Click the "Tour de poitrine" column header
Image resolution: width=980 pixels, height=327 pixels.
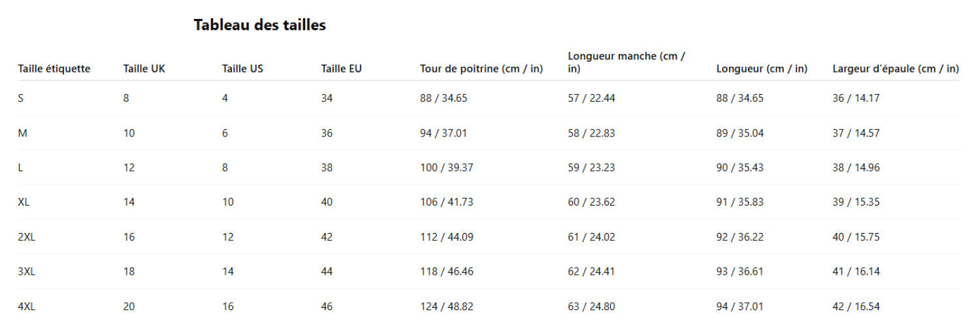point(481,69)
